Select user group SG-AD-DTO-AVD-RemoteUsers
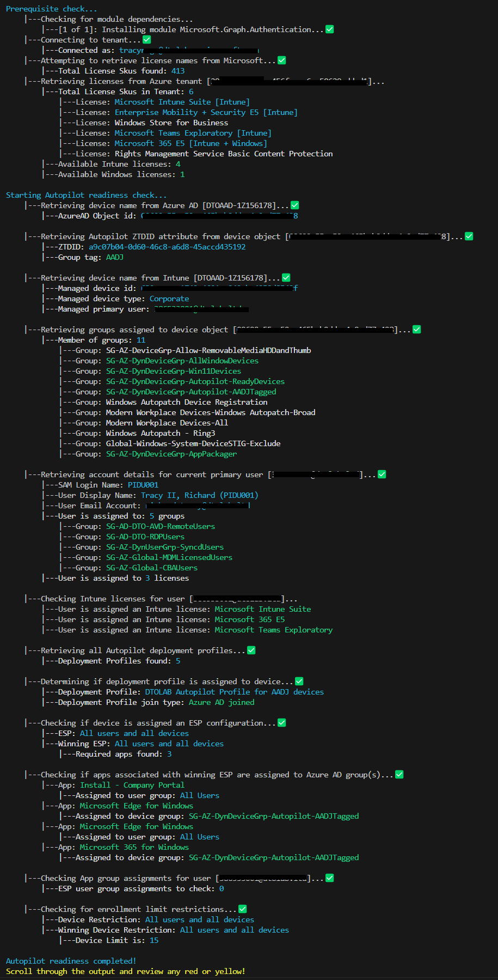The image size is (498, 980). point(161,526)
